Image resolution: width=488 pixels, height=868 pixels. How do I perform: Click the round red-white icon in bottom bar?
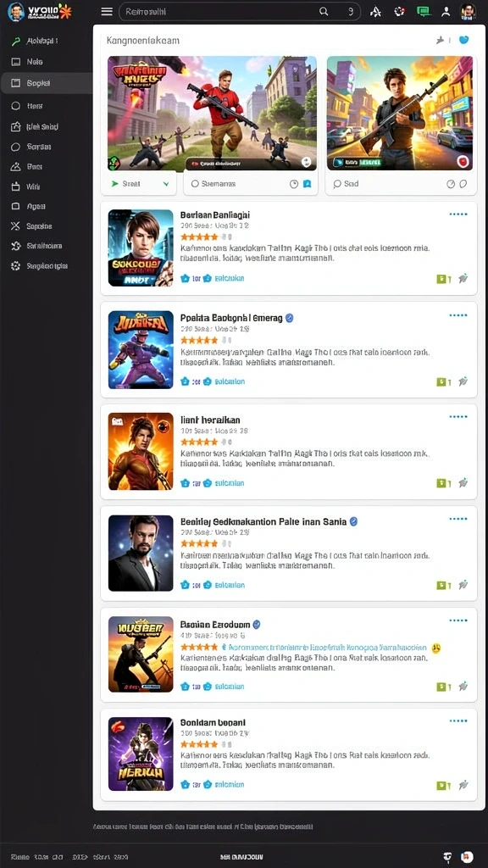point(467,856)
